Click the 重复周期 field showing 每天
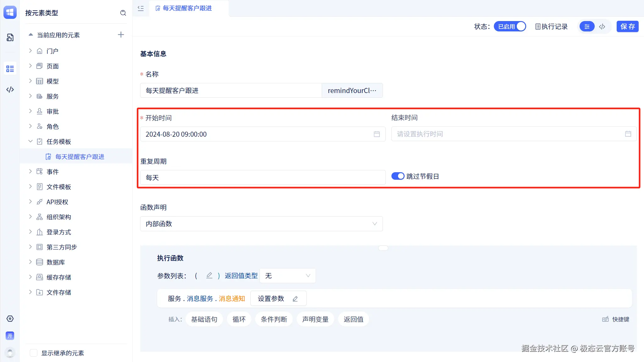644x362 pixels. click(x=263, y=178)
